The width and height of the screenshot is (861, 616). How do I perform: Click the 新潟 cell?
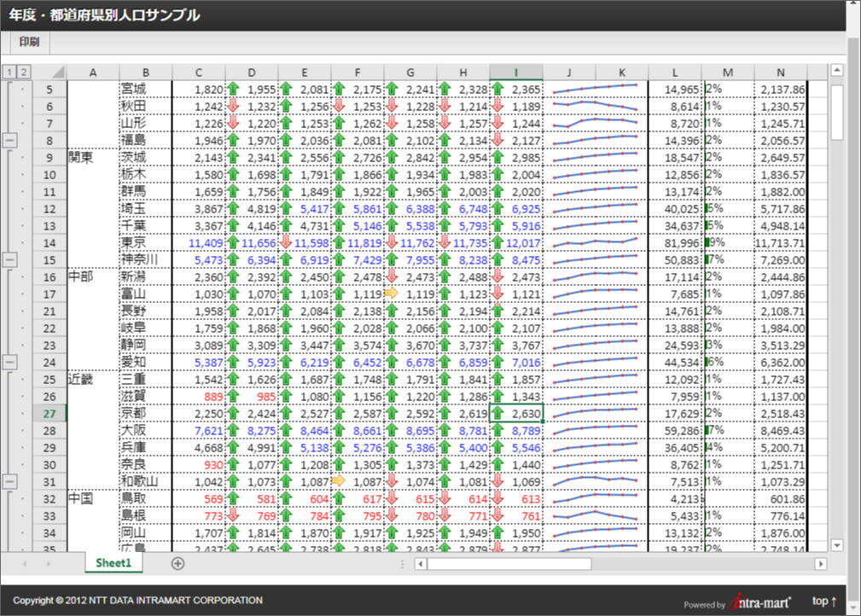coord(146,276)
